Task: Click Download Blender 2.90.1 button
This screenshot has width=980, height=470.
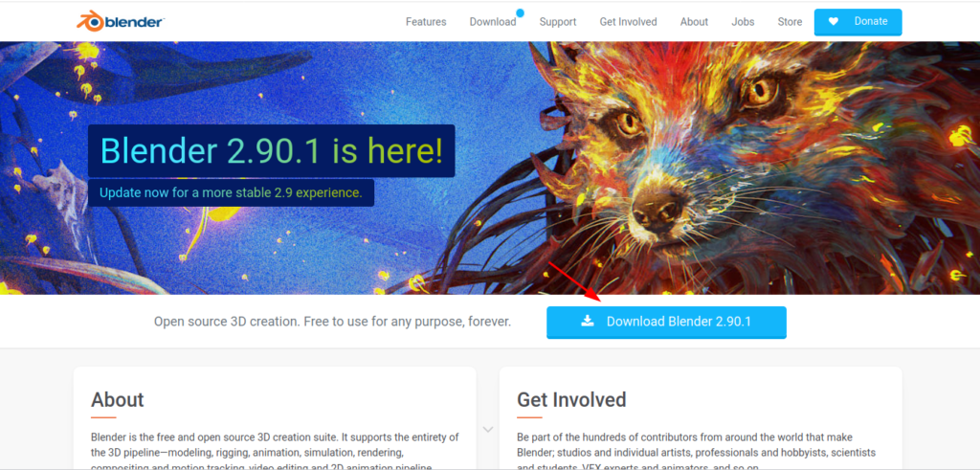Action: [x=666, y=322]
